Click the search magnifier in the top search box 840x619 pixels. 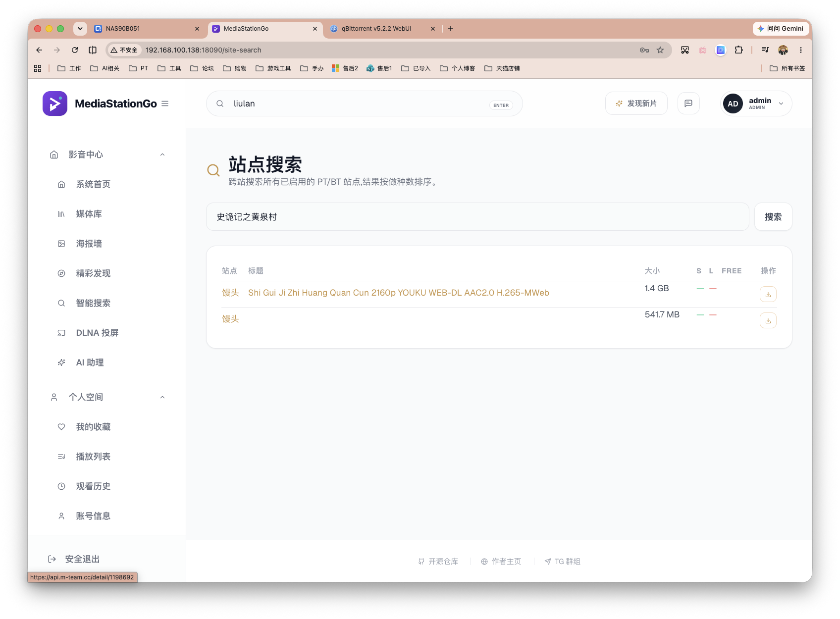click(220, 103)
